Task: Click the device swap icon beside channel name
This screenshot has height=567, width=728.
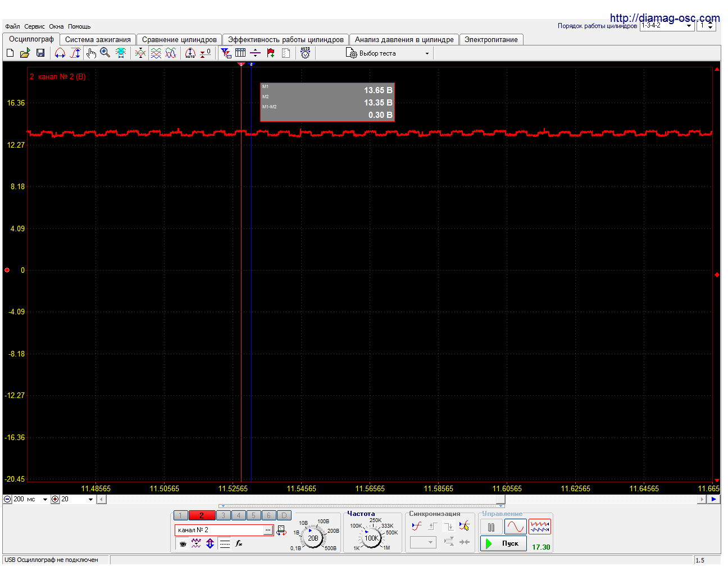Action: click(281, 530)
